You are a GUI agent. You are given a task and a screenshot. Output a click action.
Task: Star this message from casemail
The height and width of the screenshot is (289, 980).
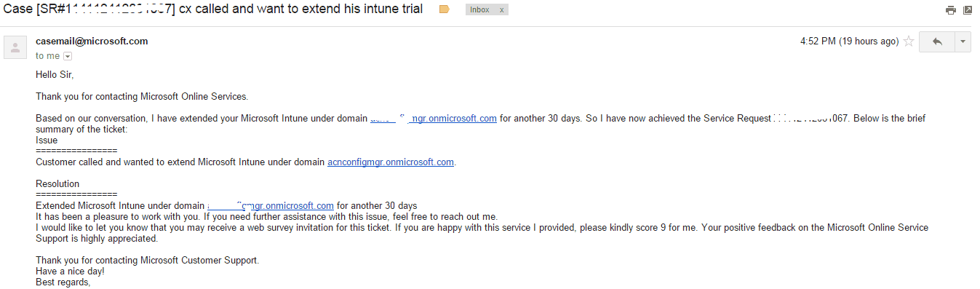tap(909, 41)
